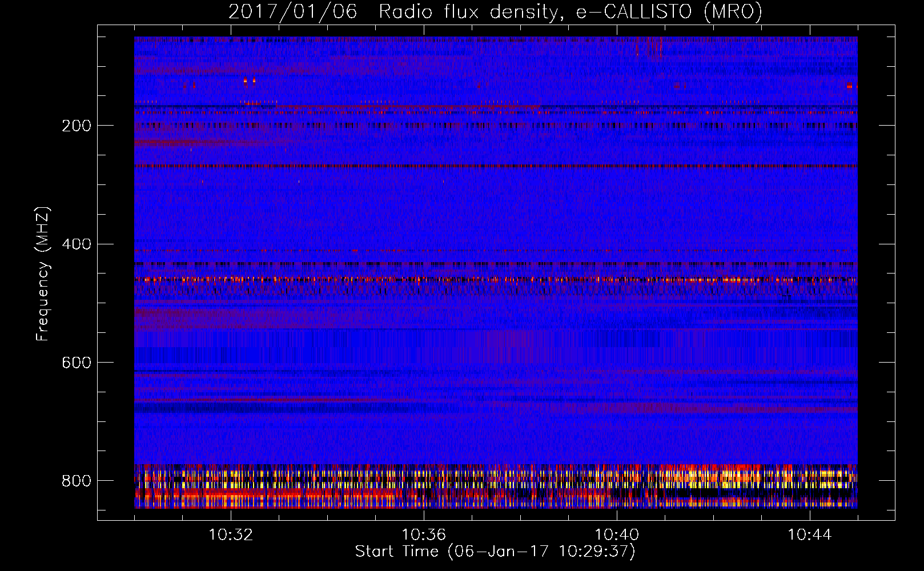Click the 10:44 time tick label

click(x=810, y=535)
